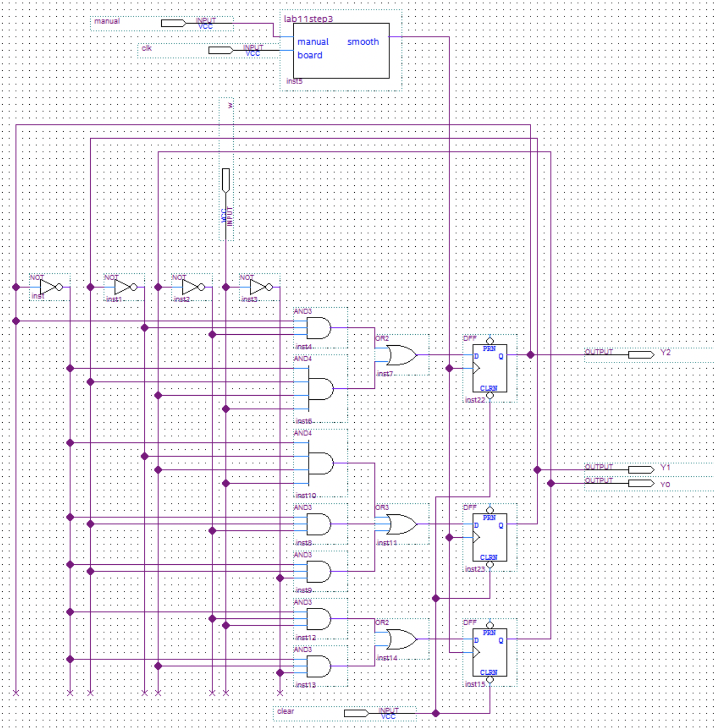Select the AND3 gate inst4
The height and width of the screenshot is (728, 714).
319,328
